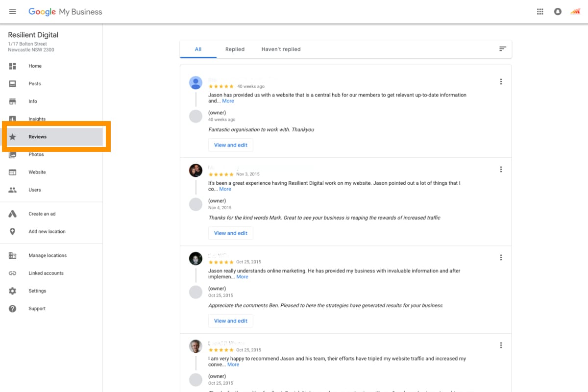Edit the Fantastic organisation reply

pos(231,145)
